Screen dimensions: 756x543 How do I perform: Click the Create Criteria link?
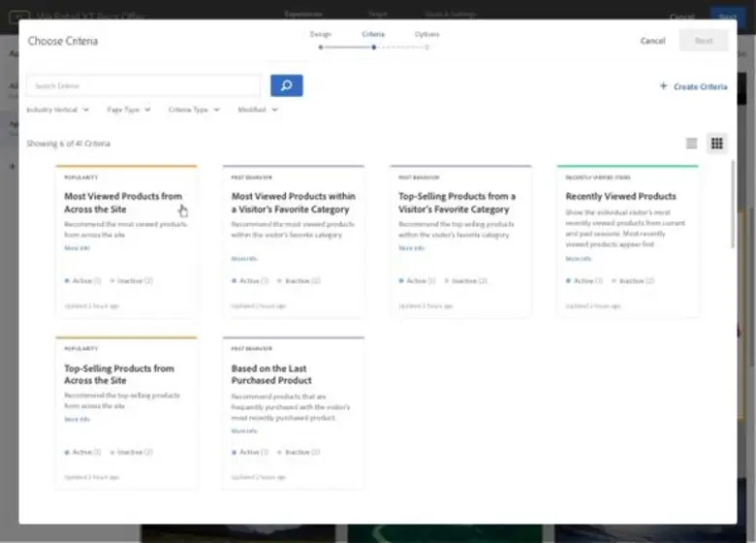pyautogui.click(x=693, y=86)
